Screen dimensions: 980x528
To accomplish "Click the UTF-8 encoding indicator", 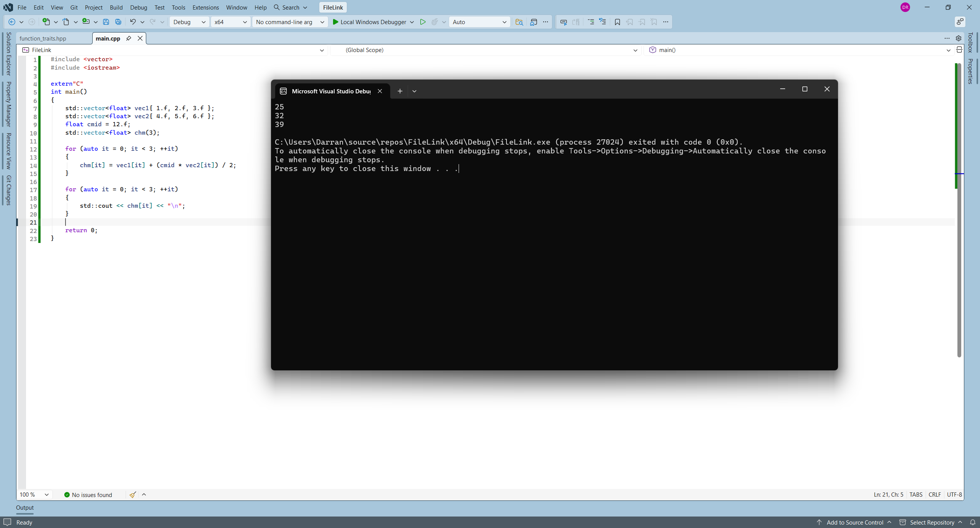I will tap(954, 495).
